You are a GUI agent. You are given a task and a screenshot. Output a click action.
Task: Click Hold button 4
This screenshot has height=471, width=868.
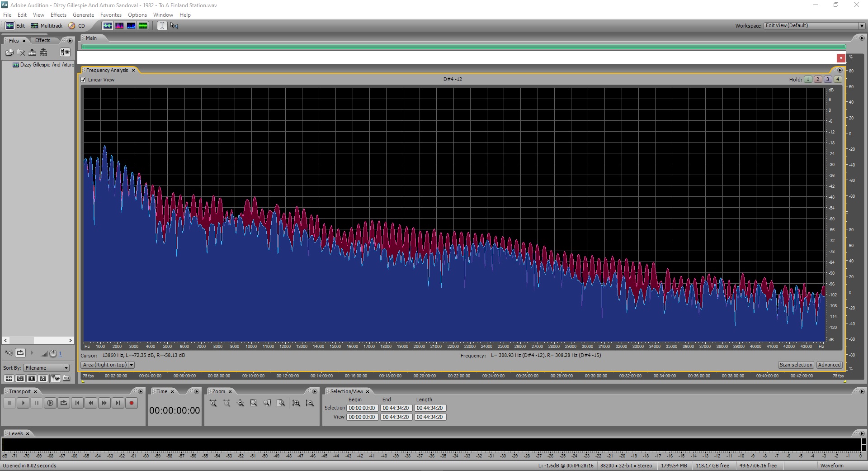point(838,79)
